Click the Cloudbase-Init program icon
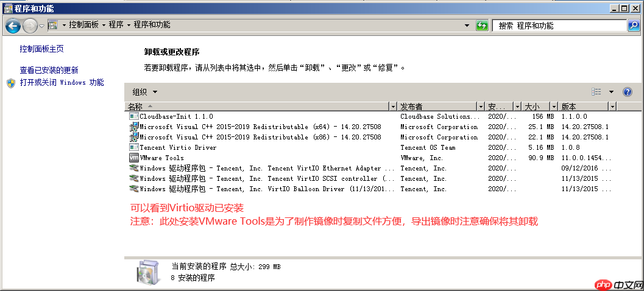 click(134, 116)
